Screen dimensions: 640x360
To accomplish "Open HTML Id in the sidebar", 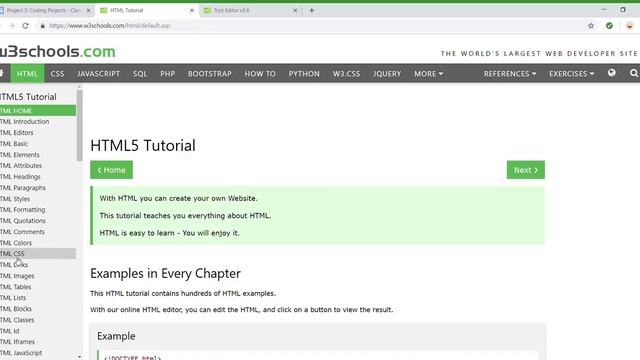I will click(x=38, y=331).
